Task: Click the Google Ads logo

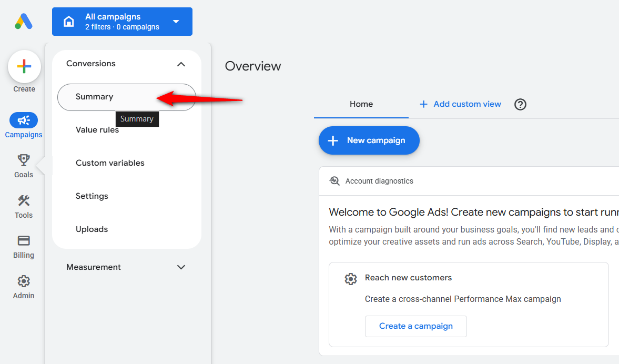Action: click(24, 22)
